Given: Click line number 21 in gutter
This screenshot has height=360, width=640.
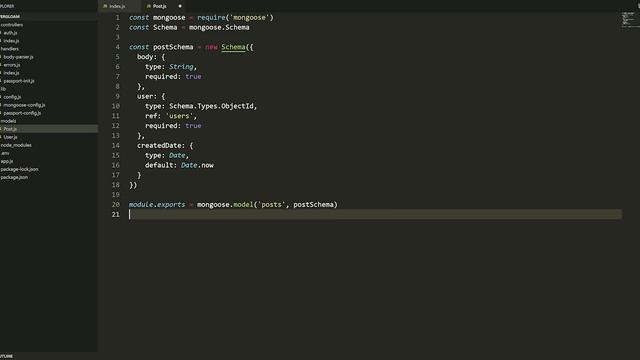Looking at the screenshot, I should tap(116, 214).
